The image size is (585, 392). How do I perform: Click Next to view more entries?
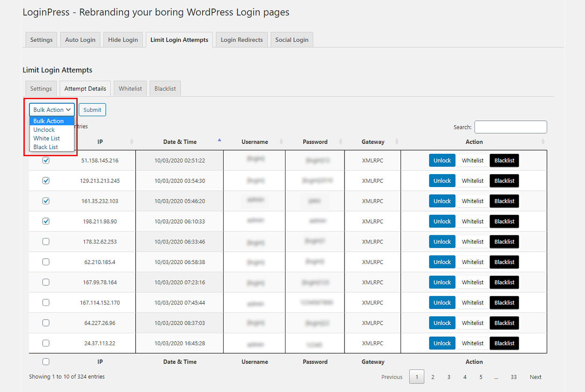click(x=536, y=377)
